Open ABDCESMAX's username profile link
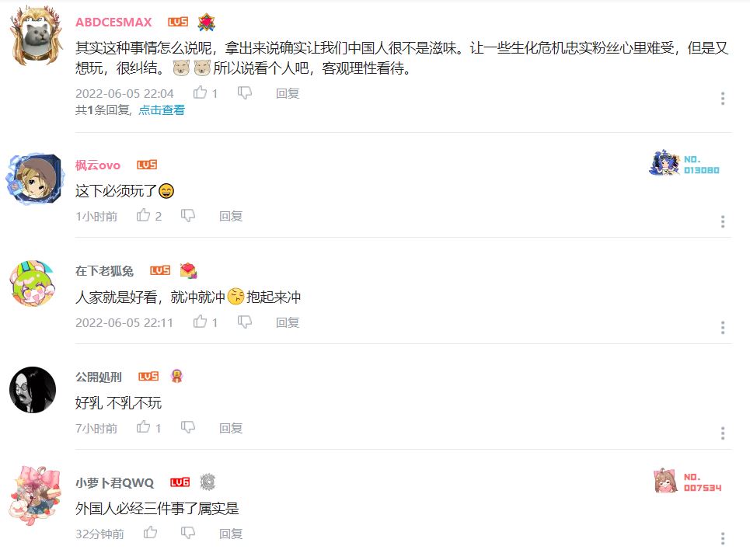Screen dimensions: 750x560 click(113, 22)
